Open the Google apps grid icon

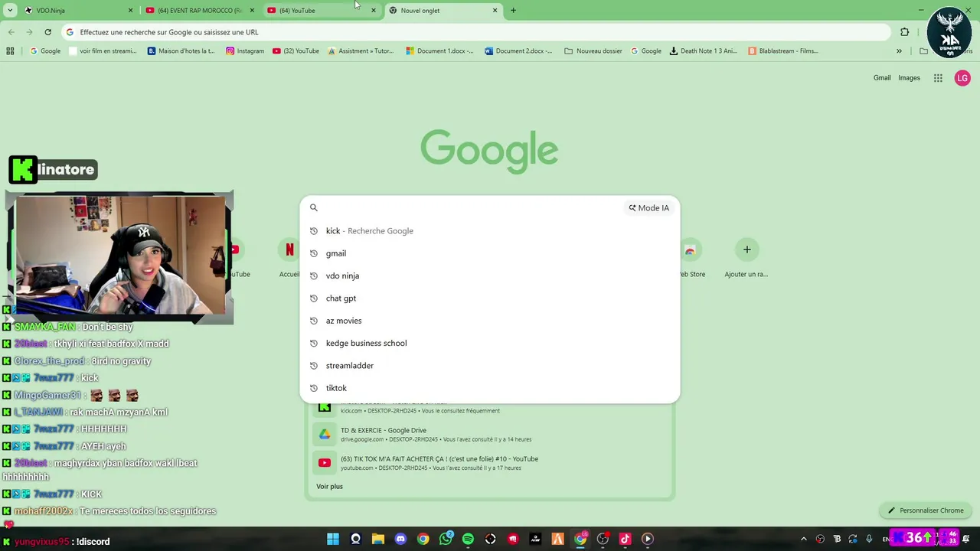tap(938, 78)
